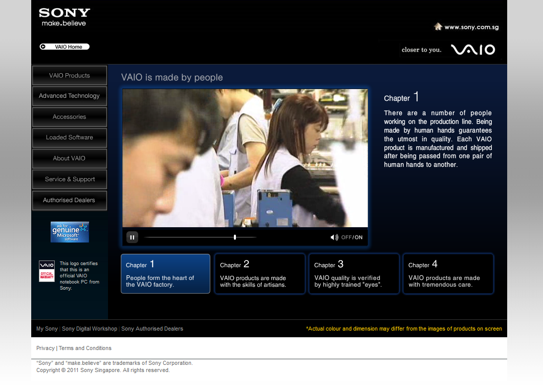Screen dimensions: 543x392
Task: Open the Advanced Technology menu
Action: point(69,96)
